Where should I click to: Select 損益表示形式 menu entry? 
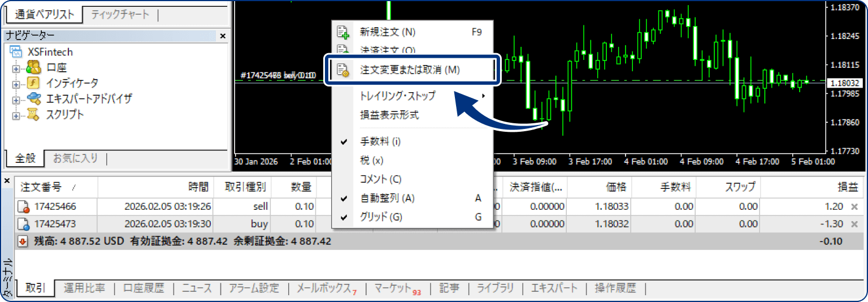412,115
